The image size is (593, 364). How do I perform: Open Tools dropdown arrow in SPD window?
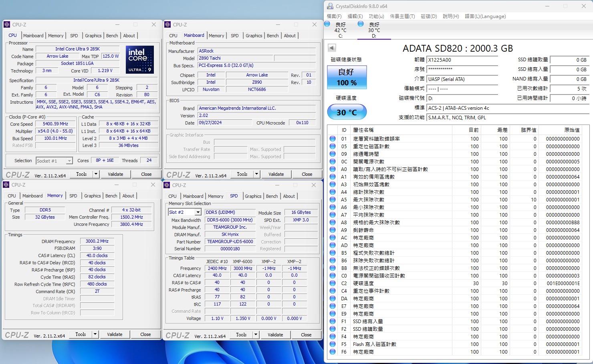[256, 335]
